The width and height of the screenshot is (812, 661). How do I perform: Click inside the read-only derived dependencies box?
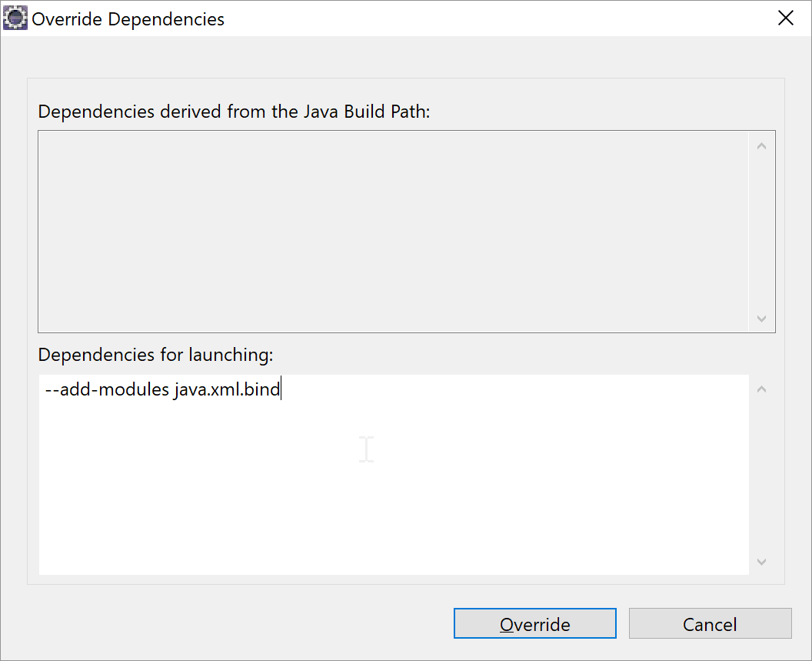click(x=394, y=231)
